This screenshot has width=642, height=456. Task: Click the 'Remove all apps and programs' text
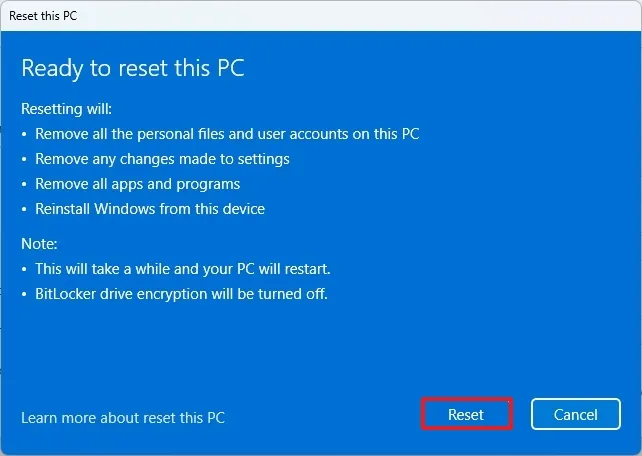pyautogui.click(x=137, y=184)
